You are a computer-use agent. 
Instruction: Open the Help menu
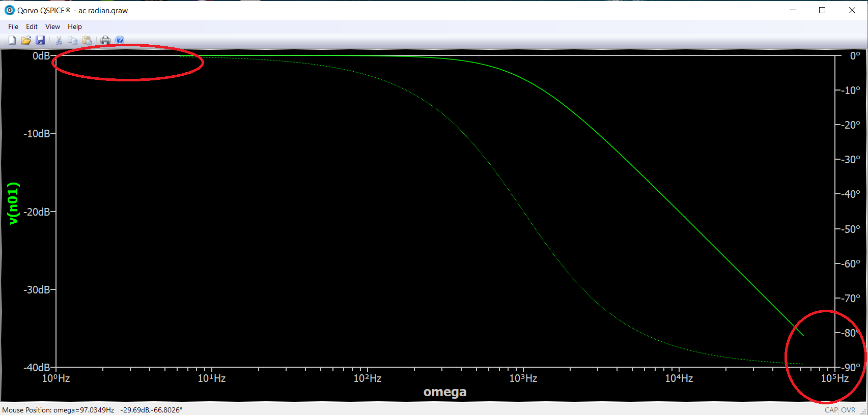tap(75, 26)
